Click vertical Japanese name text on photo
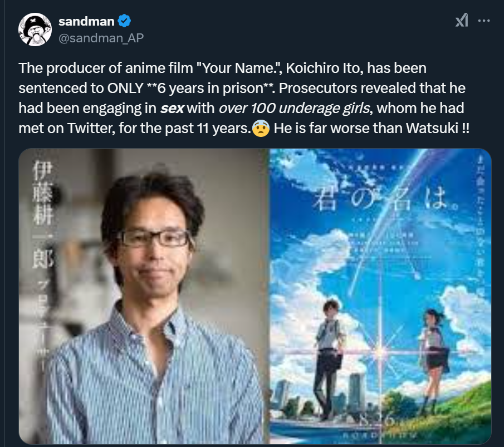Image resolution: width=504 pixels, height=447 pixels. pos(43,214)
